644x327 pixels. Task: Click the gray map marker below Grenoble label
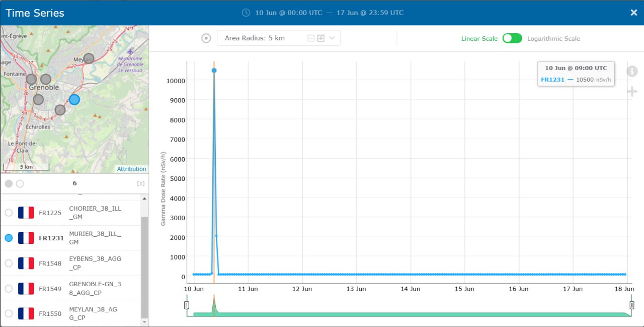(38, 100)
